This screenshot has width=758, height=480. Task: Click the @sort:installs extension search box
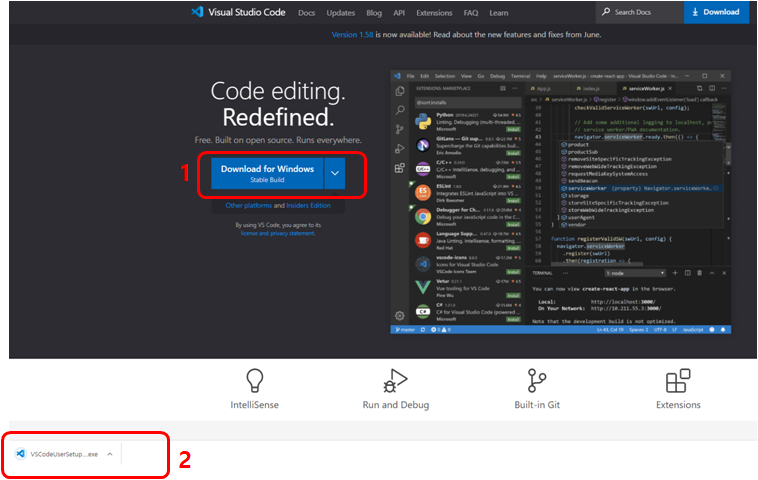[468, 102]
